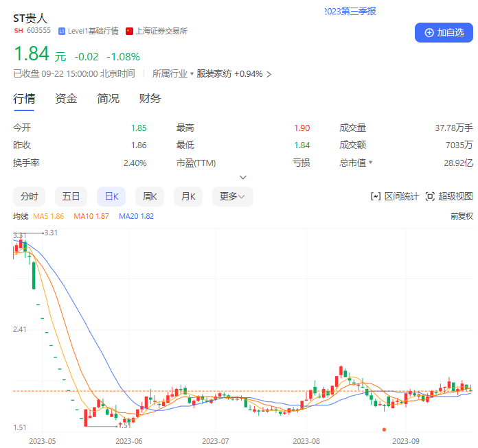Expand more quote data chevron
The image size is (478, 448).
point(243,177)
